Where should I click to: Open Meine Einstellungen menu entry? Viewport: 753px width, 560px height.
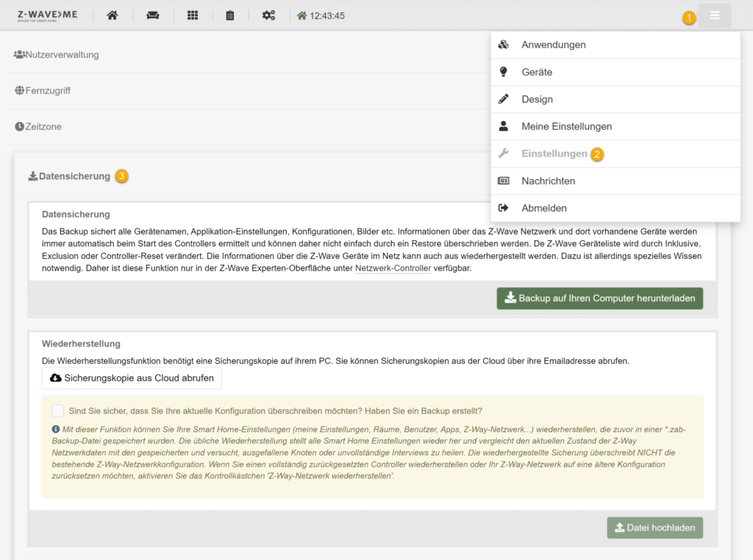[x=615, y=126]
